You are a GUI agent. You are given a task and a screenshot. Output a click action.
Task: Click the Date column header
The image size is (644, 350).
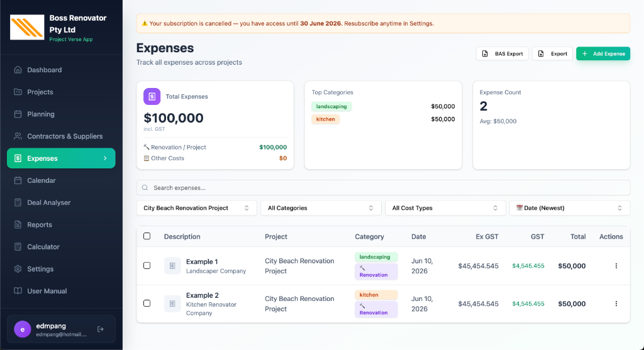point(418,237)
